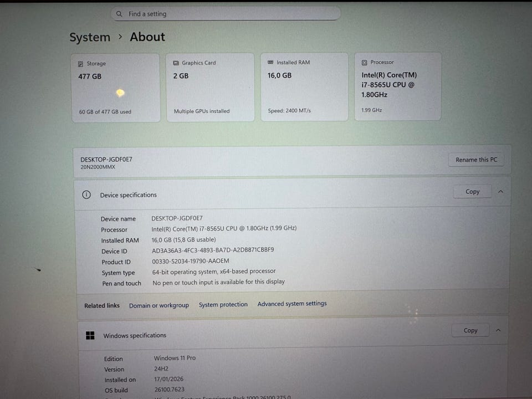Select the Pen and touch value

[x=218, y=282]
